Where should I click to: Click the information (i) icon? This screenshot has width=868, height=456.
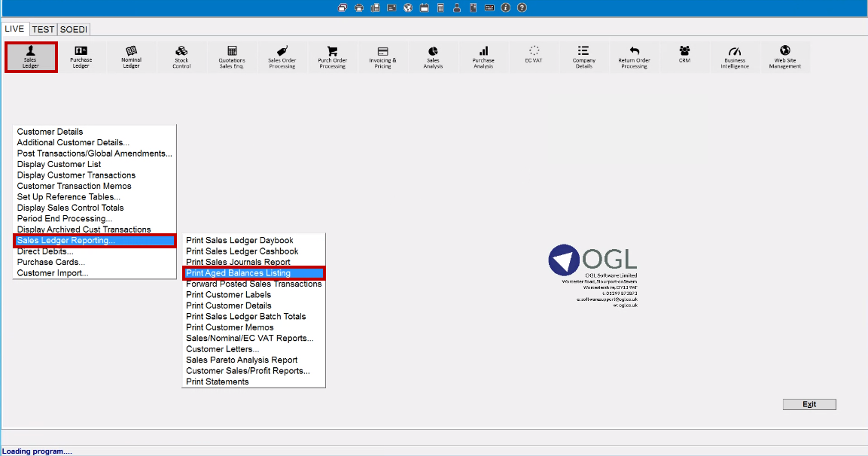[x=505, y=8]
